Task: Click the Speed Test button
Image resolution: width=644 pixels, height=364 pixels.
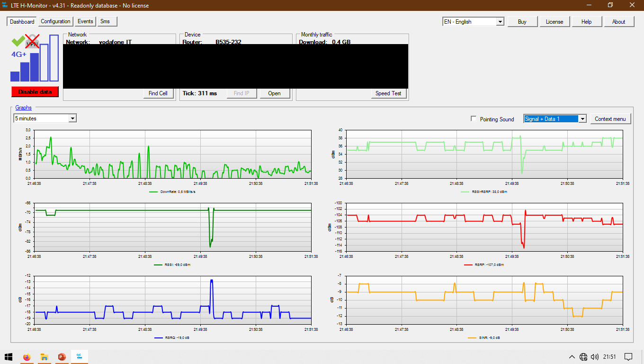Action: coord(388,93)
